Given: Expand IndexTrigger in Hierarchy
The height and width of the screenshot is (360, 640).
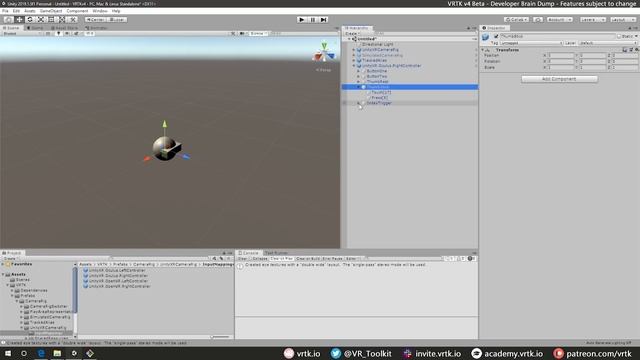Looking at the screenshot, I should point(359,103).
